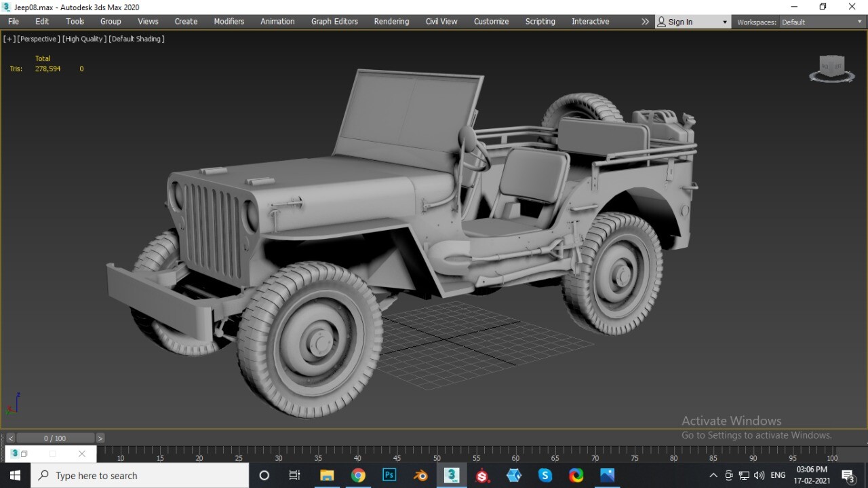The height and width of the screenshot is (488, 868).
Task: Launch Blender from the taskbar
Action: 420,475
